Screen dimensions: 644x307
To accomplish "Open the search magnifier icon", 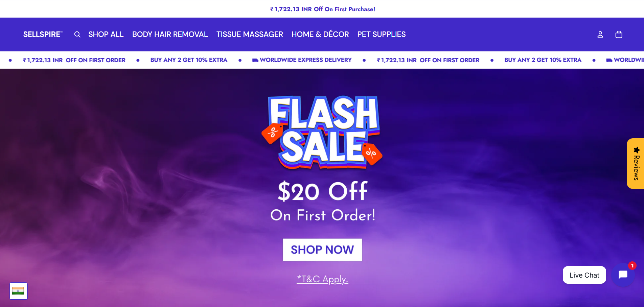I will pyautogui.click(x=77, y=34).
